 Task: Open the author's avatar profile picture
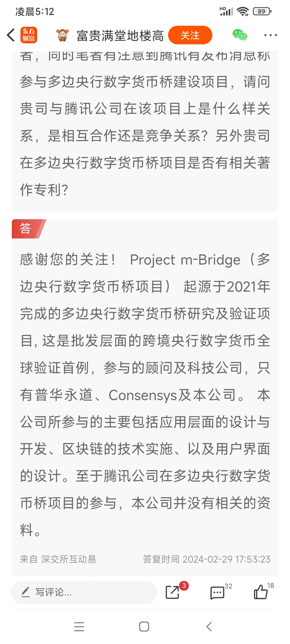point(62,35)
